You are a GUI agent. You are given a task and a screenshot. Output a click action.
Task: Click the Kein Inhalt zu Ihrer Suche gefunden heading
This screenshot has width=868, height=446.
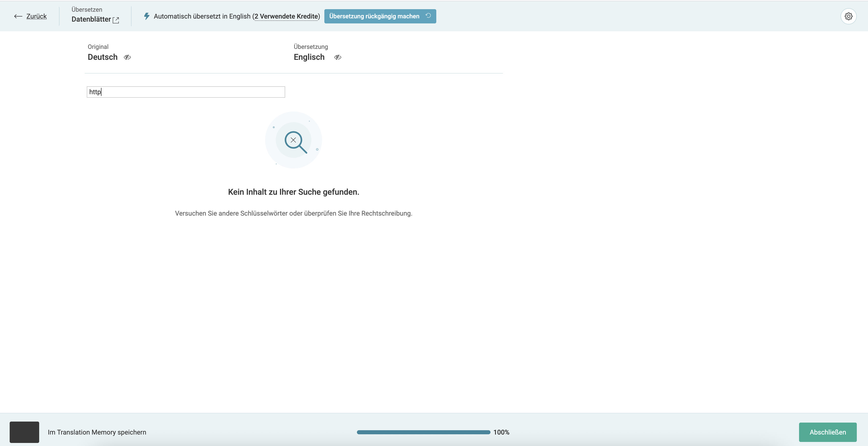pyautogui.click(x=294, y=192)
